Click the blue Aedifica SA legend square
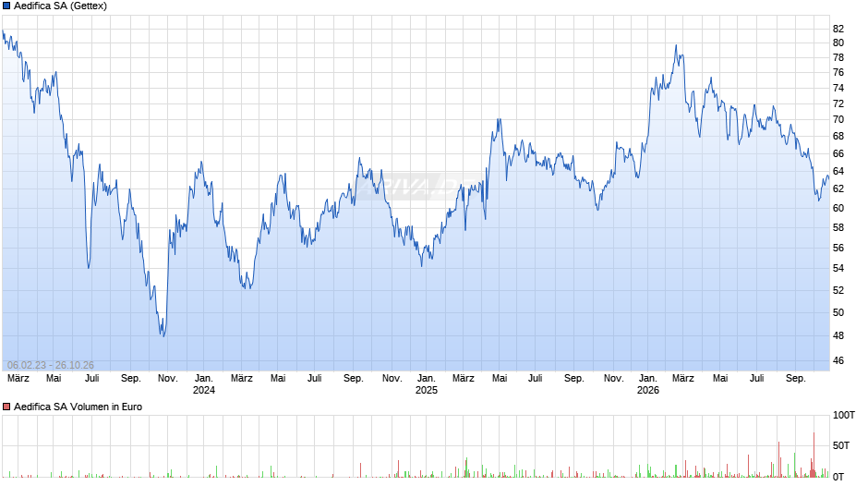868x486 pixels. point(6,6)
